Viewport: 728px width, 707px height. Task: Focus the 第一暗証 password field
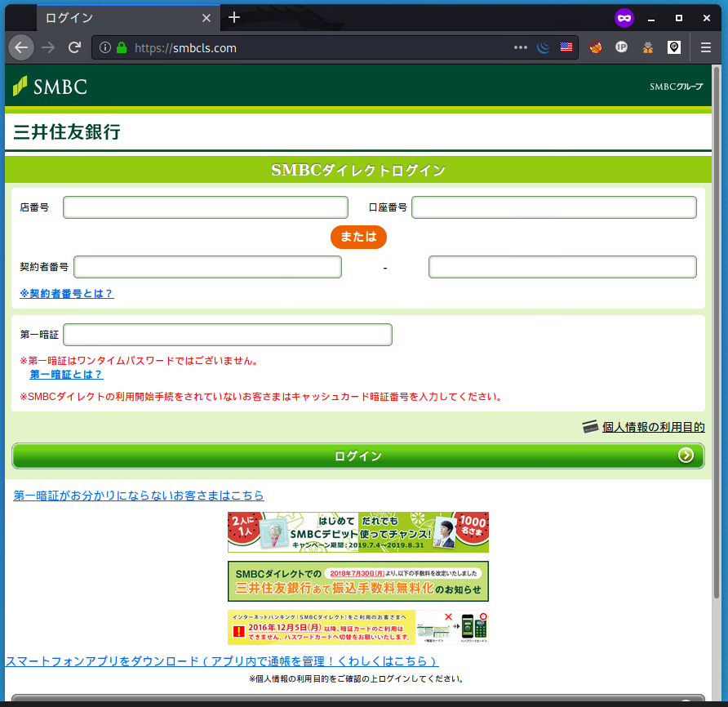coord(228,335)
